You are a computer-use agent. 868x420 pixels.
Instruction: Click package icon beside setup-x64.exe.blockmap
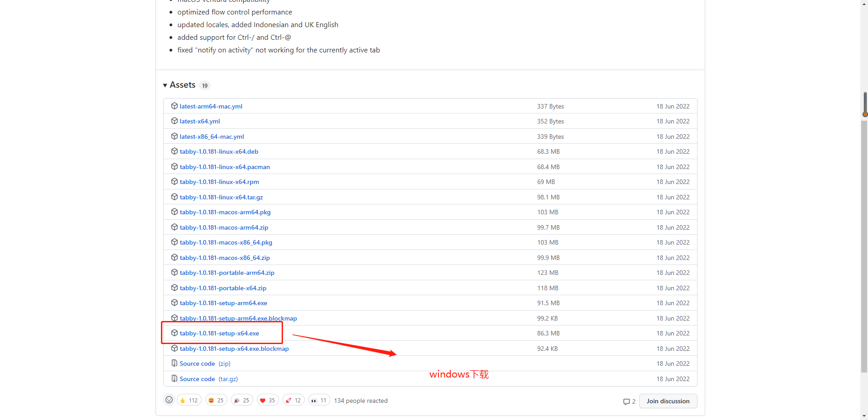175,348
